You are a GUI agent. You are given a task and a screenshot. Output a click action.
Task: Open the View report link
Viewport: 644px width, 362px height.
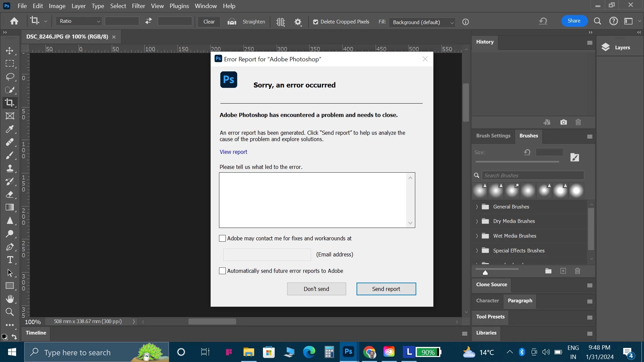point(233,152)
